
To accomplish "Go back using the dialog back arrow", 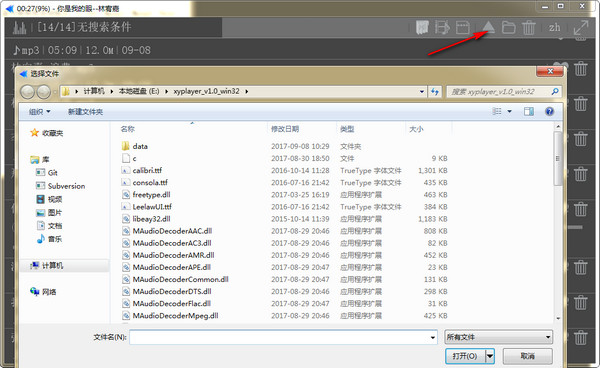I will click(28, 92).
